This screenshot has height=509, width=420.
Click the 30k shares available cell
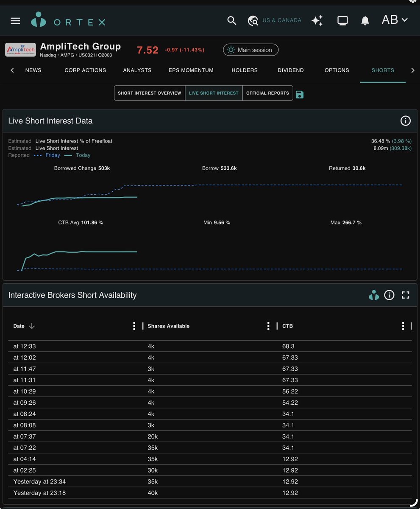tap(153, 470)
